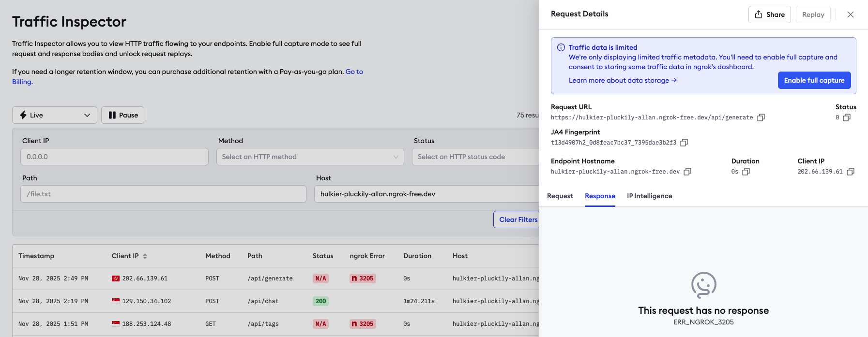Open the Select an HTTP status code dropdown
The width and height of the screenshot is (868, 337).
point(475,157)
